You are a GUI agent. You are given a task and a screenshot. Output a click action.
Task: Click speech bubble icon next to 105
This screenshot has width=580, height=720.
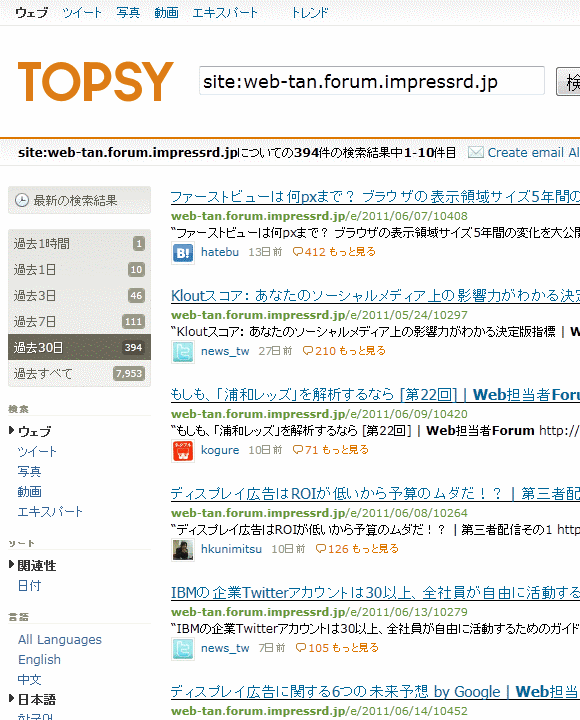pos(301,648)
